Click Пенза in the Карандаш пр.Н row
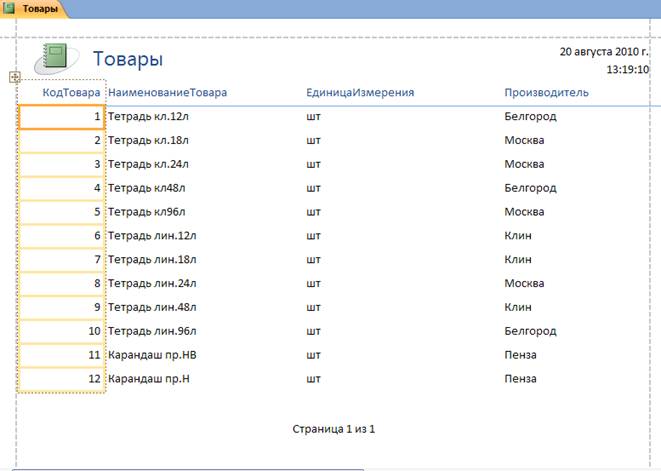The height and width of the screenshot is (471, 661). [x=520, y=379]
